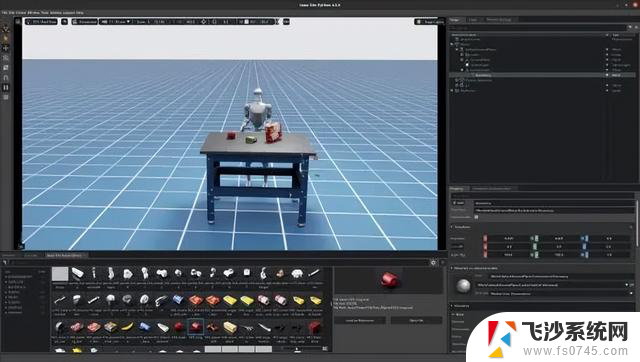Click the Open File button
Image resolution: width=640 pixels, height=362 pixels.
(416, 320)
